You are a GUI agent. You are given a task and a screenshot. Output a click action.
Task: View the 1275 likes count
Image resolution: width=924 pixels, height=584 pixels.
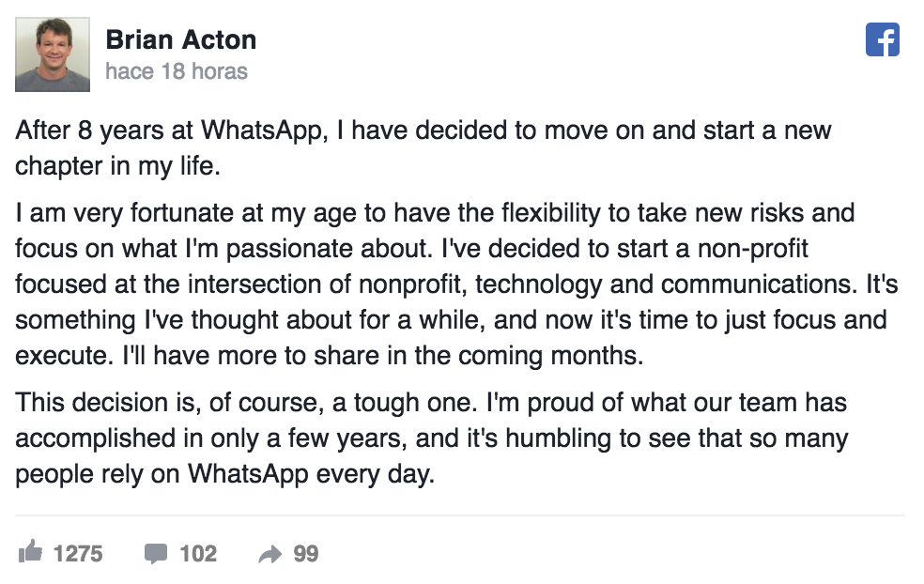(x=80, y=554)
